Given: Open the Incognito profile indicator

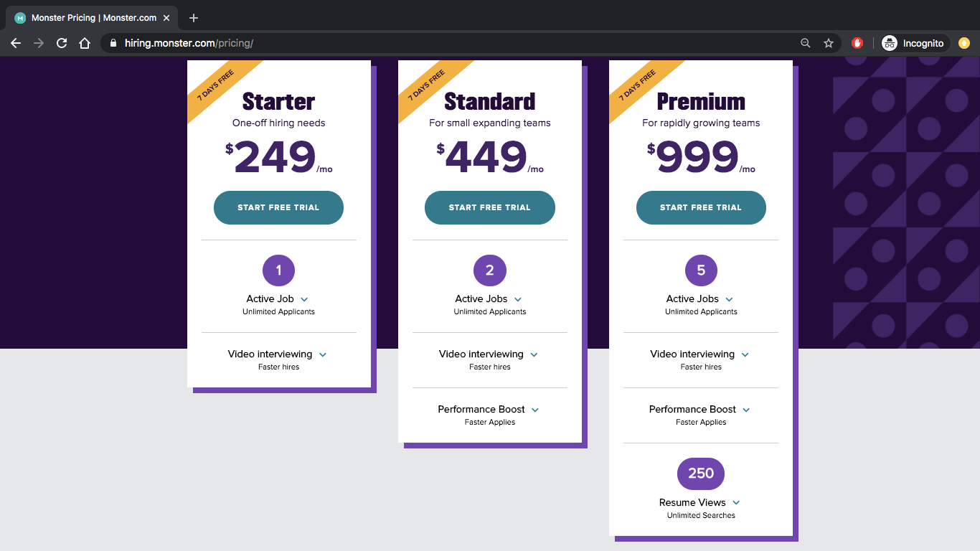Looking at the screenshot, I should 915,43.
